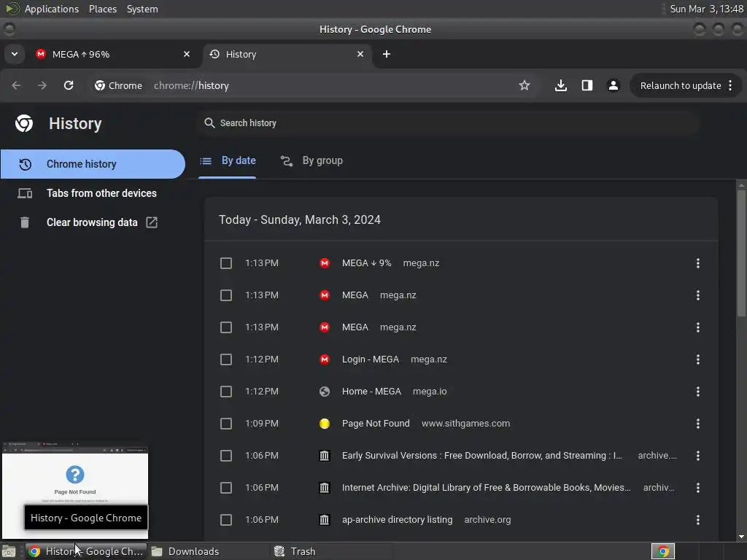The width and height of the screenshot is (747, 560).
Task: Open more actions for Internet Archive entry
Action: [698, 488]
